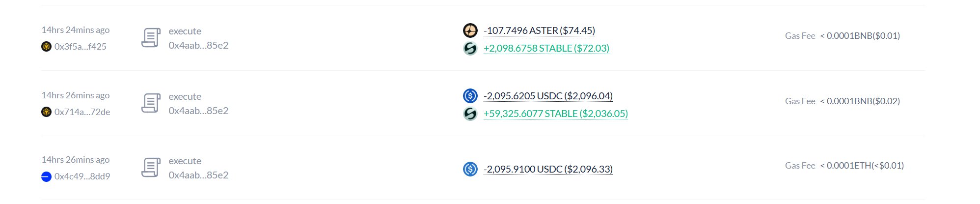Click the 14hrs 24mins ago timestamp
Viewport: 980px width, 204px height.
(x=76, y=30)
